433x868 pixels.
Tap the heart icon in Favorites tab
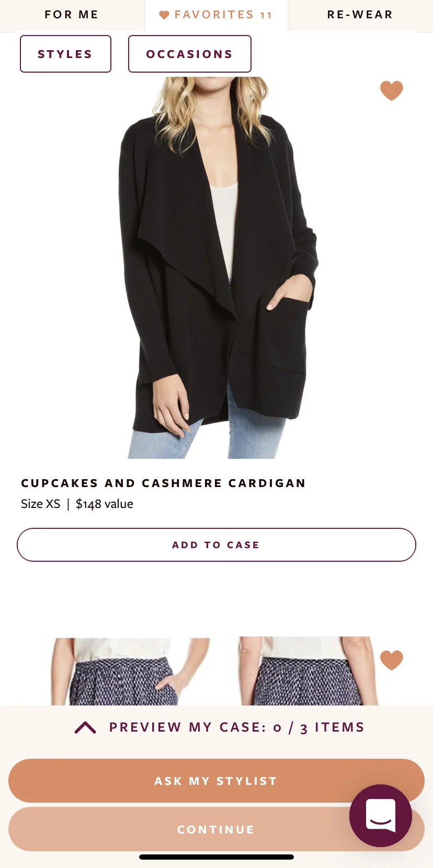pyautogui.click(x=164, y=15)
